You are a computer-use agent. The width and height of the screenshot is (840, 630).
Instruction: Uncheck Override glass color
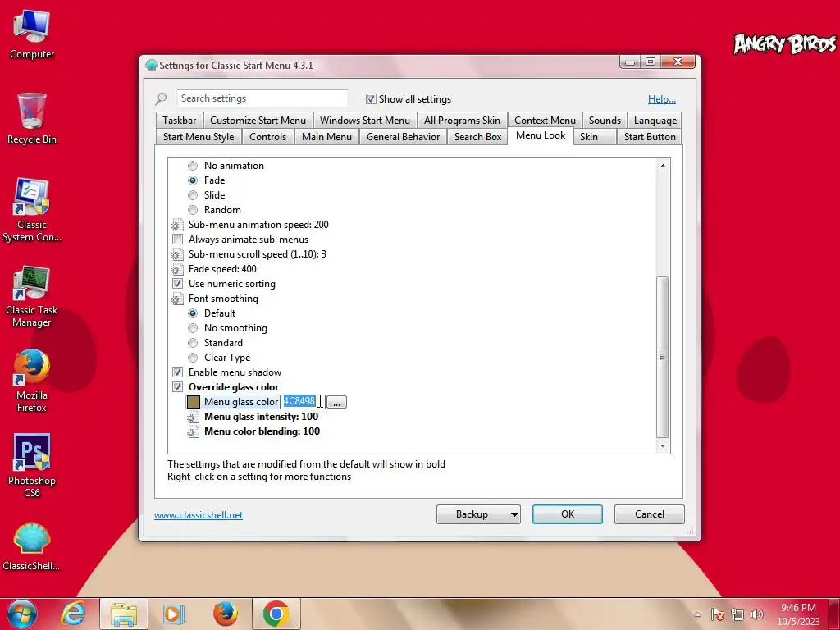tap(177, 387)
